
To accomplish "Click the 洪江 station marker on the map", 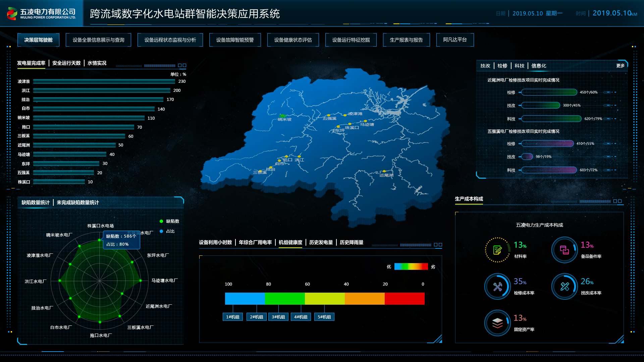I will pos(299,156).
